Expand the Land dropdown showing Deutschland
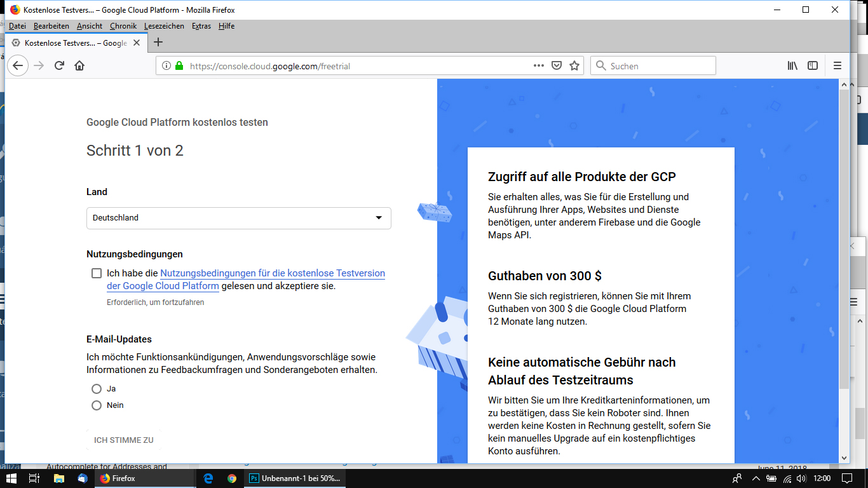The image size is (868, 488). click(238, 218)
